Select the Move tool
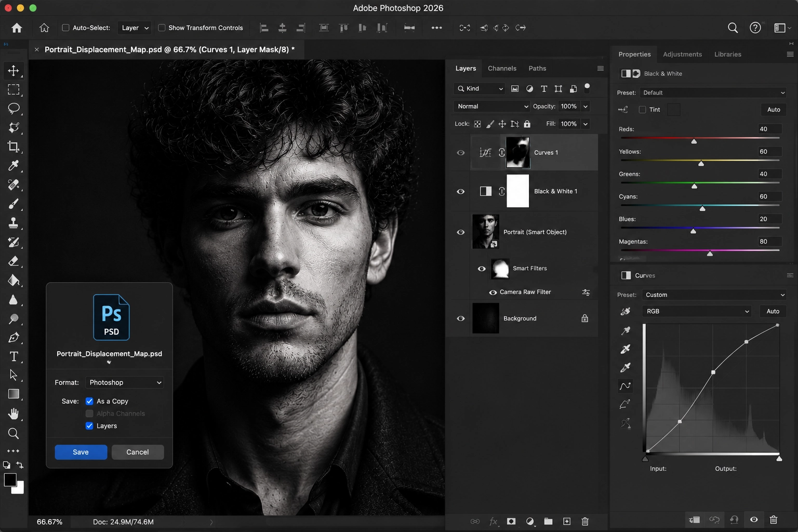Viewport: 798px width, 532px height. 14,70
